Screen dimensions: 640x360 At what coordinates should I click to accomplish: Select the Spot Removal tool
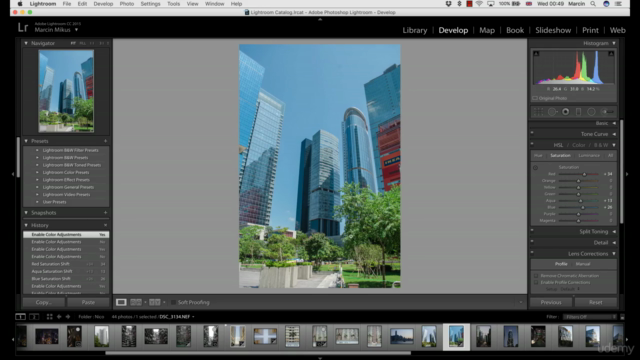click(x=553, y=111)
